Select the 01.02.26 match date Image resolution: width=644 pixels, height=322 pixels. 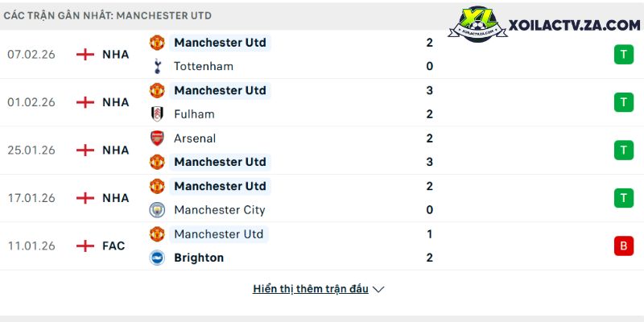click(31, 102)
